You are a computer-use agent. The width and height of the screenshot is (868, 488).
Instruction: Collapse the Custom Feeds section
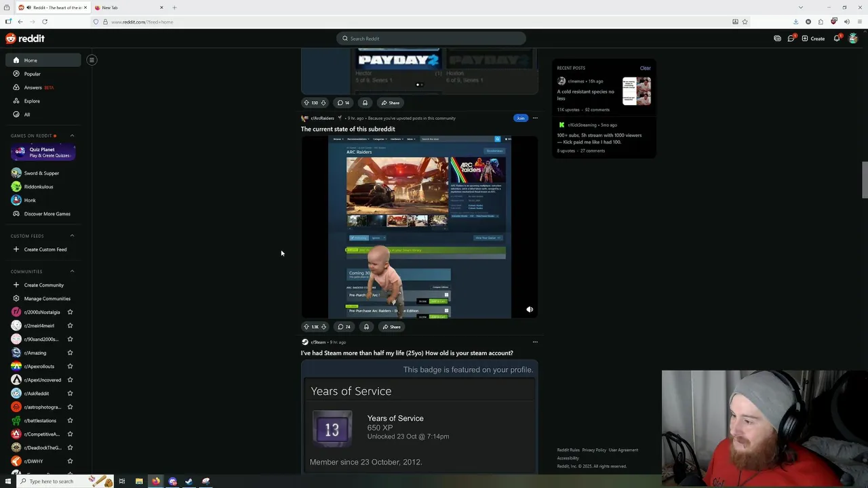point(72,236)
